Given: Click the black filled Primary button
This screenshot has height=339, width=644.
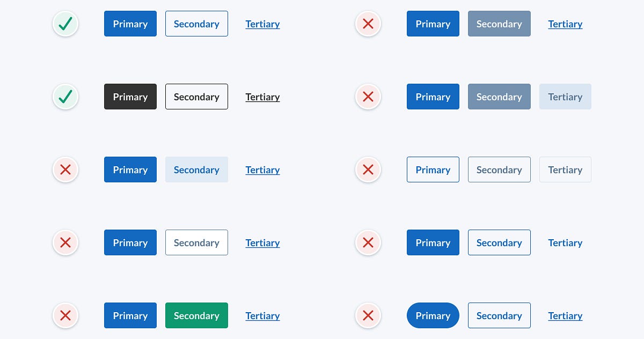Looking at the screenshot, I should point(130,97).
